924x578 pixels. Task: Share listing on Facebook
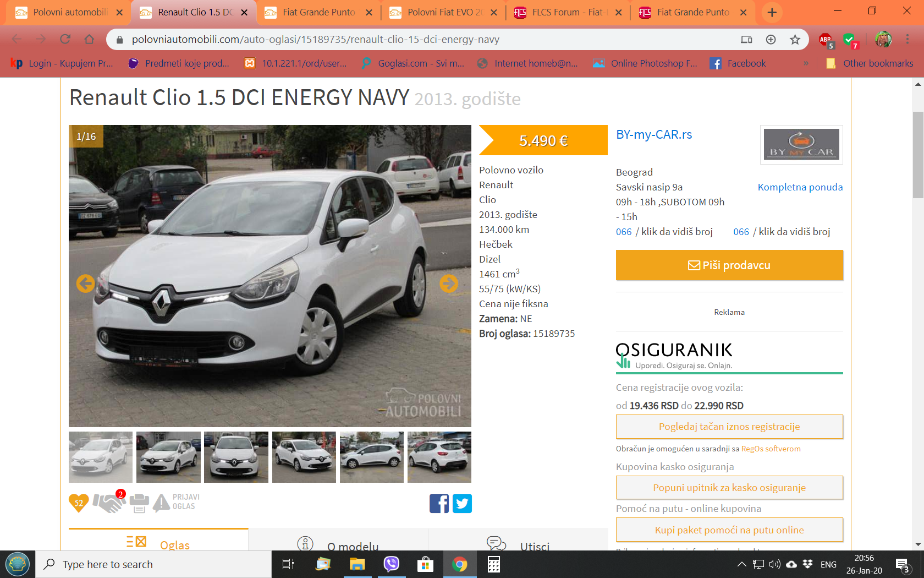pyautogui.click(x=439, y=503)
